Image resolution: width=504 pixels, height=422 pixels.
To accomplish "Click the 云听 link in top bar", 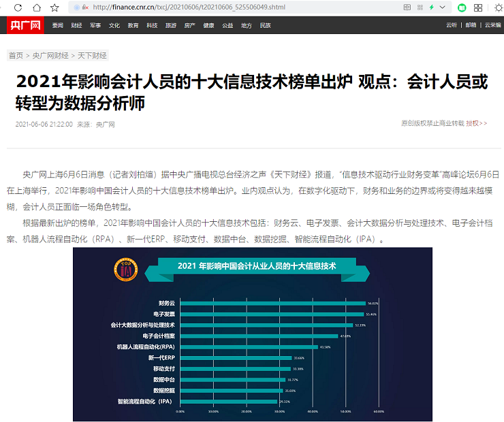I will (451, 25).
